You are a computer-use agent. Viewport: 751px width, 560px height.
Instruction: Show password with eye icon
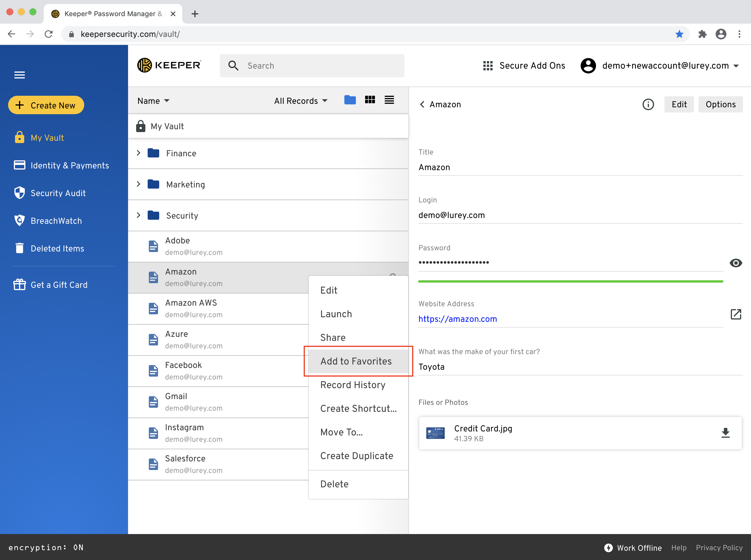tap(735, 263)
